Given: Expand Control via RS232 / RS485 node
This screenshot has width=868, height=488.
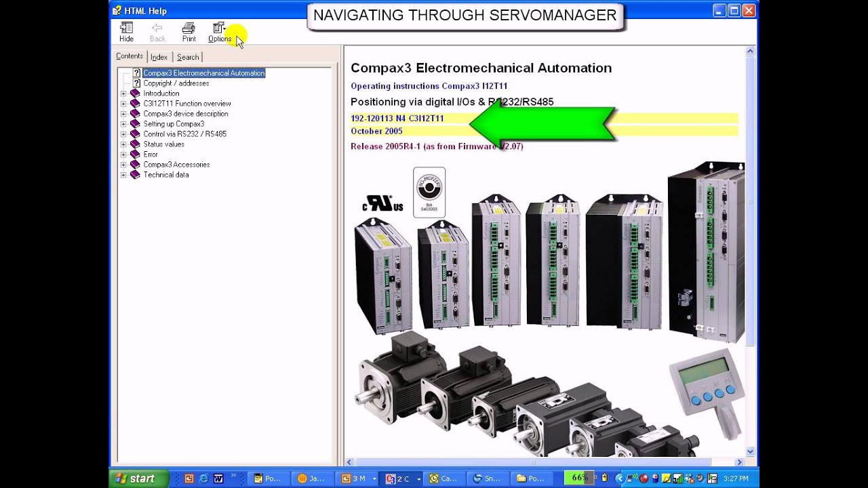Looking at the screenshot, I should [x=123, y=134].
